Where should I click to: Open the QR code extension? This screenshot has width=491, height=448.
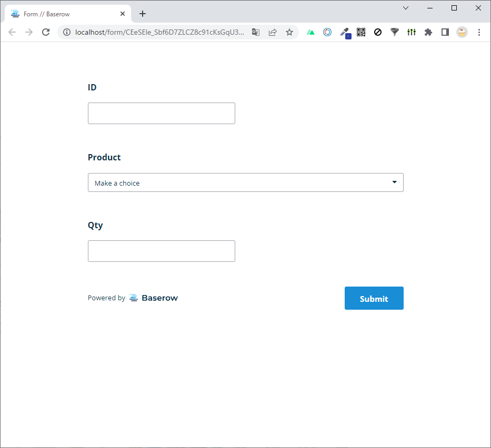361,32
